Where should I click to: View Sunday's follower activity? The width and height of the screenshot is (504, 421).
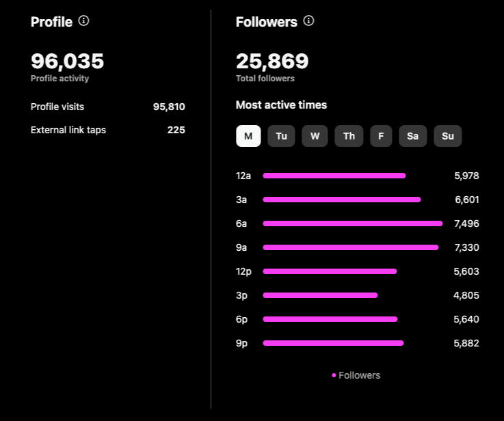[x=448, y=136]
